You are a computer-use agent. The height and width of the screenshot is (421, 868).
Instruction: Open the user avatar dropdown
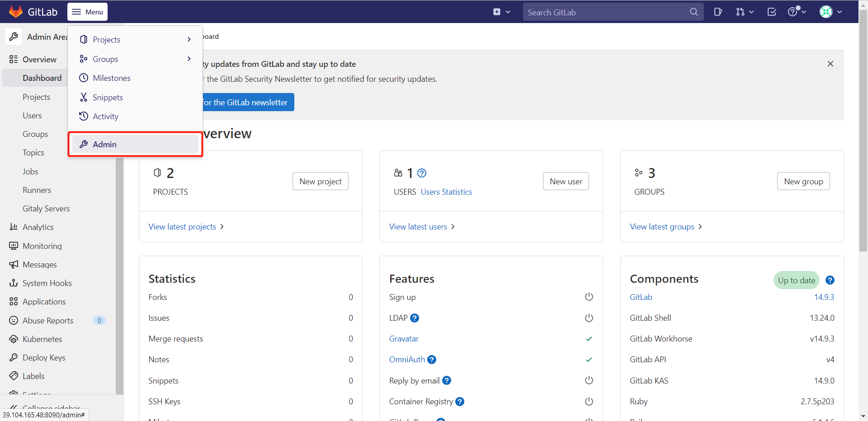click(831, 12)
